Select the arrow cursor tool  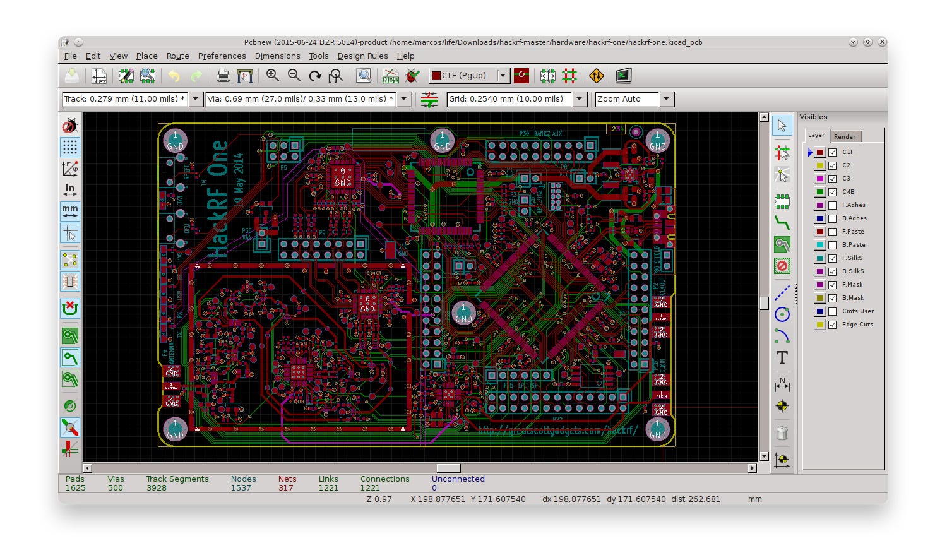[x=782, y=126]
